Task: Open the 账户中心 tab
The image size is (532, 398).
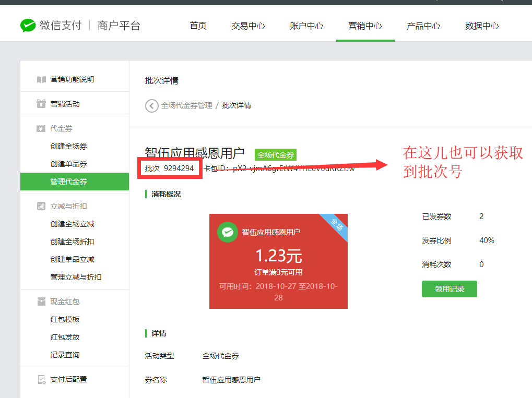Action: tap(306, 26)
